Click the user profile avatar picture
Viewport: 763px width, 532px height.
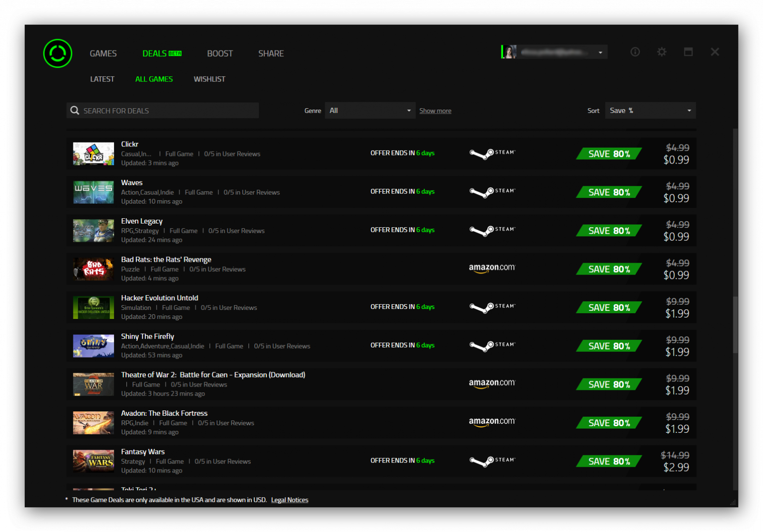coord(509,52)
